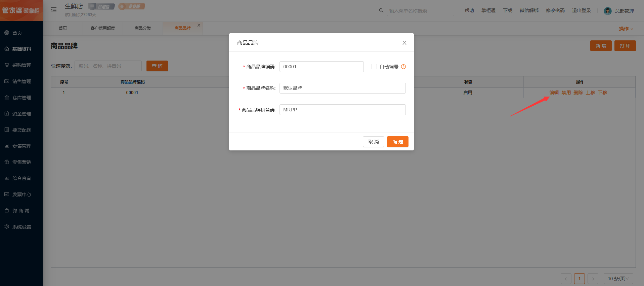Click 下载 in the top bar
The height and width of the screenshot is (286, 644).
(x=508, y=11)
